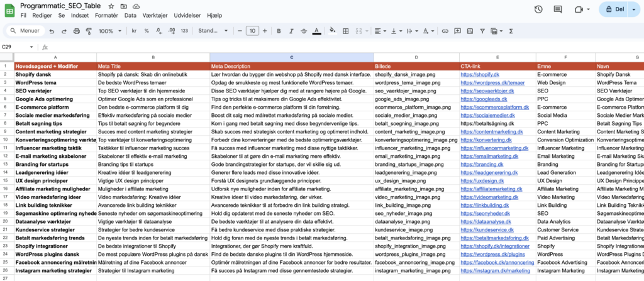Image resolution: width=644 pixels, height=281 pixels.
Task: Select column C header
Action: point(292,57)
